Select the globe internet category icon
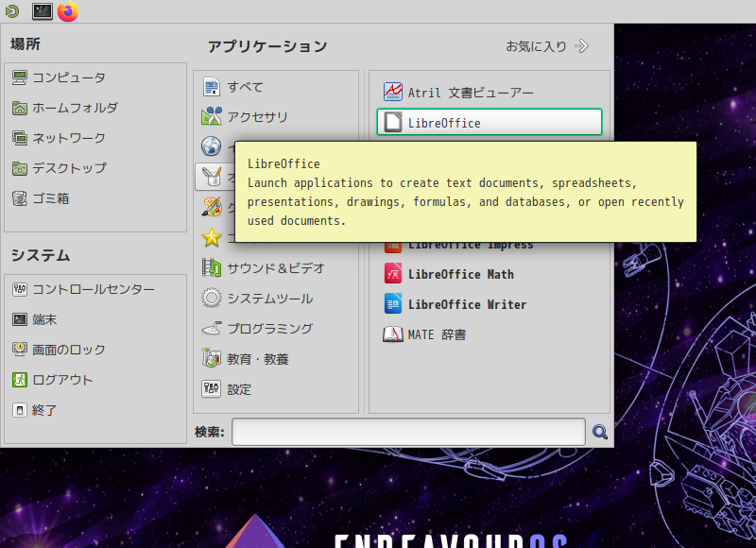Image resolution: width=756 pixels, height=548 pixels. (211, 146)
